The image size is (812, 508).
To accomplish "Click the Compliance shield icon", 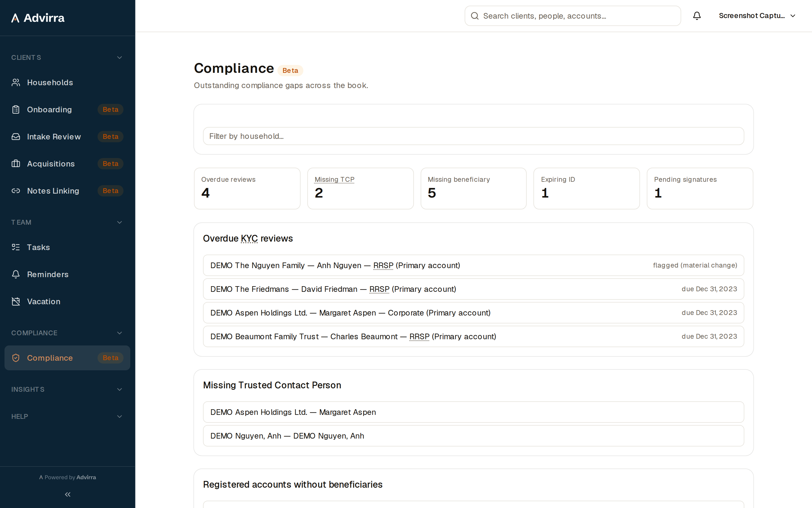I will (16, 358).
